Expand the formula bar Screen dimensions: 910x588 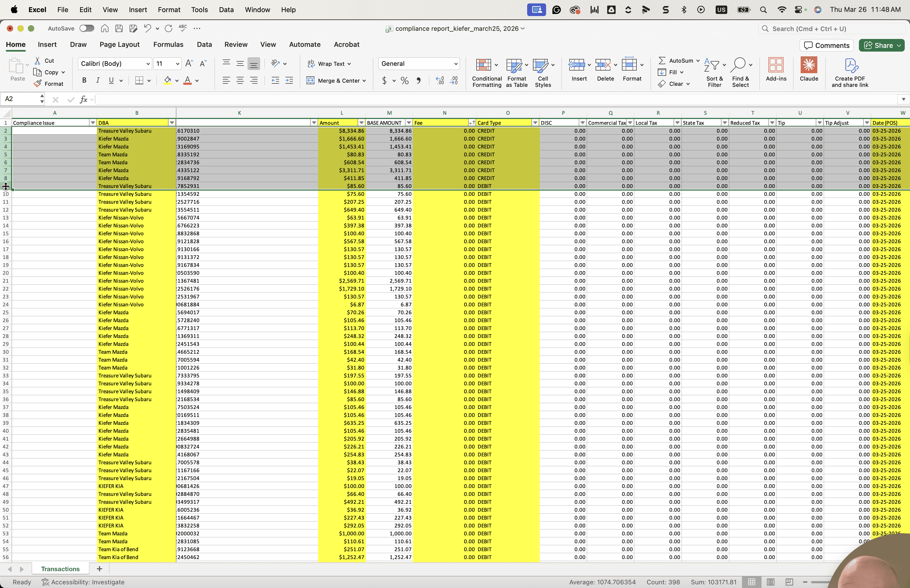[903, 99]
